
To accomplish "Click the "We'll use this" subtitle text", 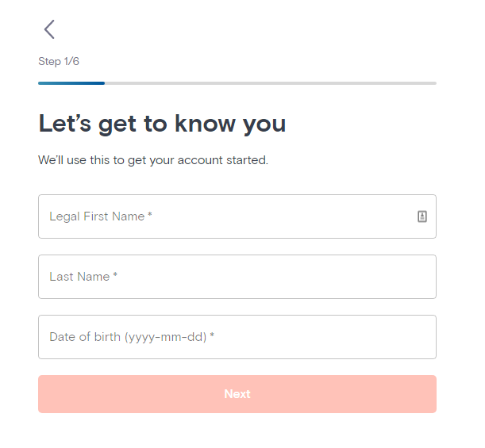I will point(153,160).
